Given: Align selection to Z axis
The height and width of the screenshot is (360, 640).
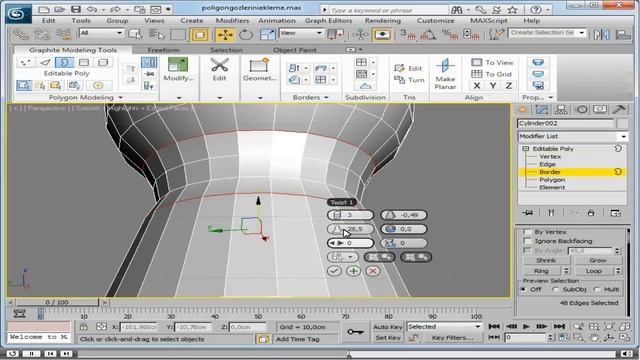Looking at the screenshot, I should pyautogui.click(x=509, y=86).
